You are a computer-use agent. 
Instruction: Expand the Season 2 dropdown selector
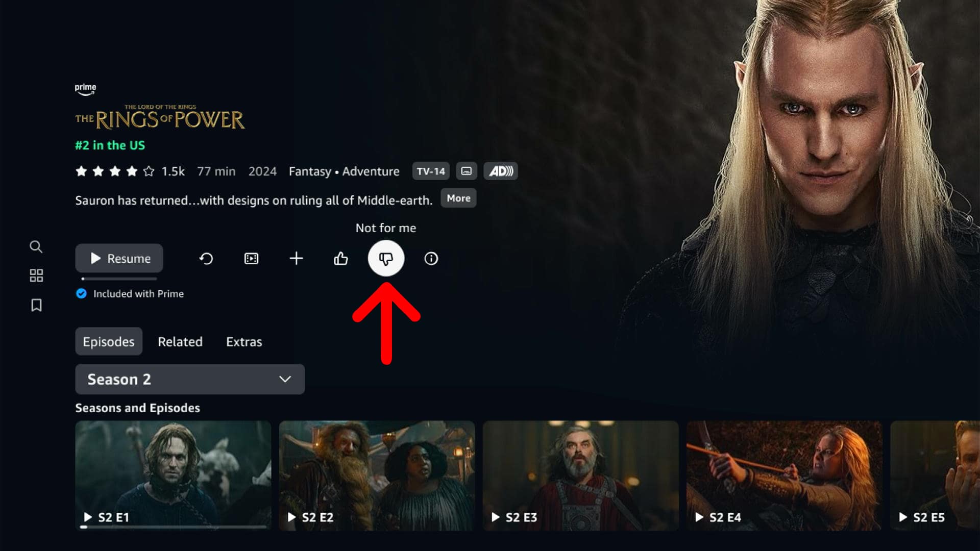[189, 379]
